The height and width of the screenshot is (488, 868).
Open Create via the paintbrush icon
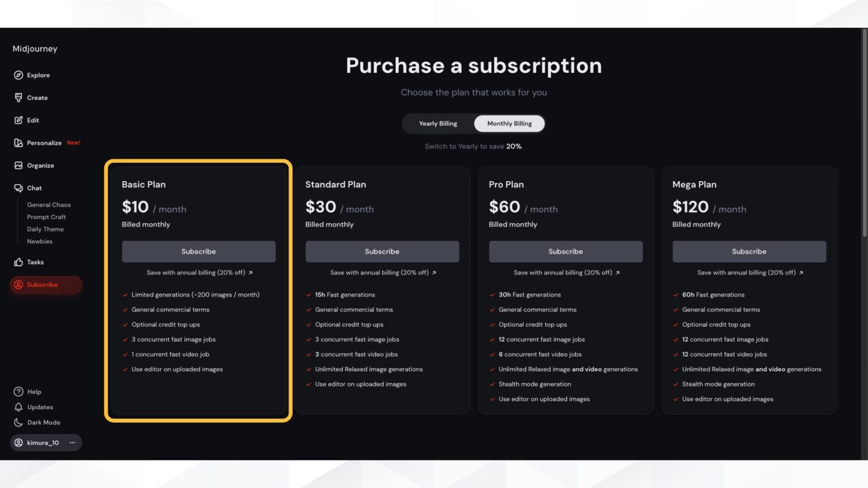pyautogui.click(x=18, y=98)
